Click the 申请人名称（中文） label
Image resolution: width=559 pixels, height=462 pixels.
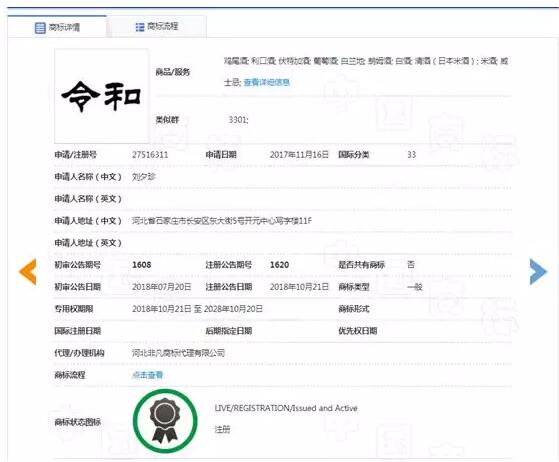[88, 177]
